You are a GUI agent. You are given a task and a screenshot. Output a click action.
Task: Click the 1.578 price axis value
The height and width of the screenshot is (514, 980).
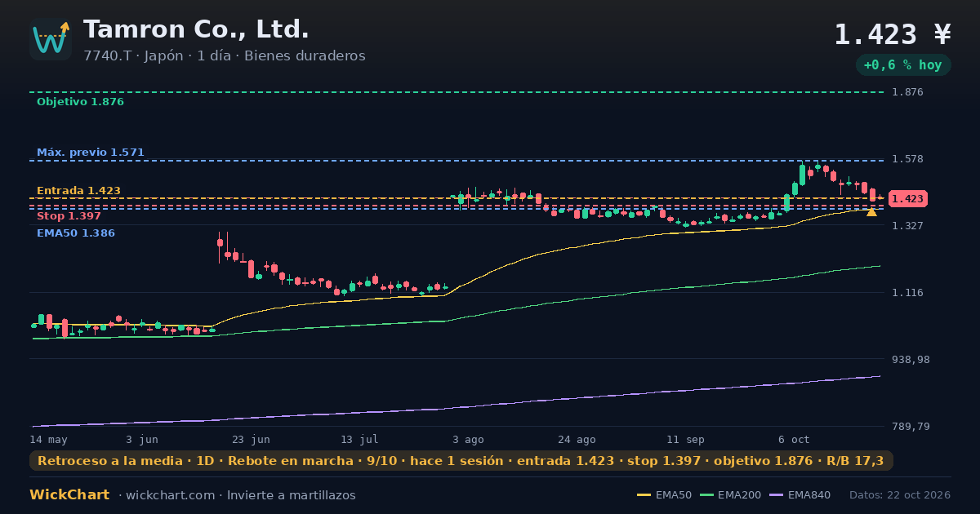(907, 159)
